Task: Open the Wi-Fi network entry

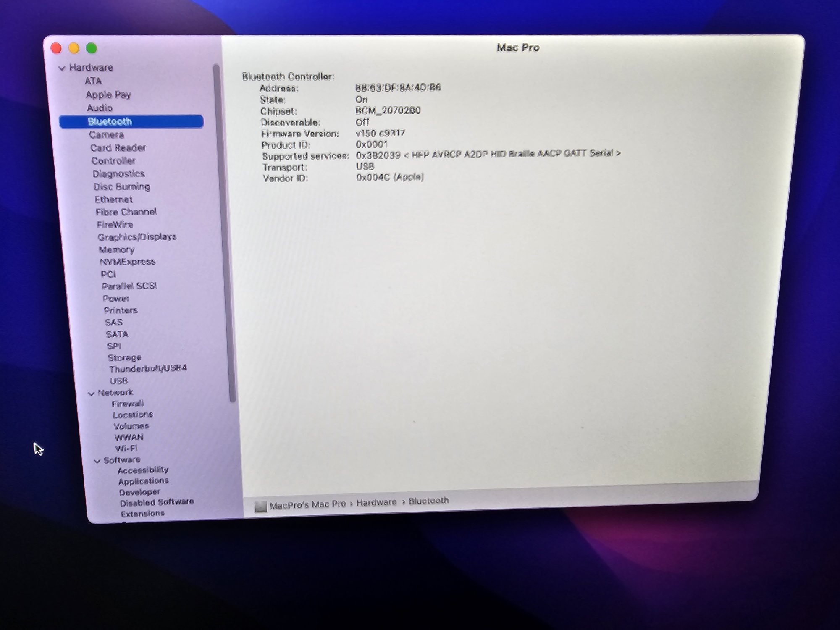Action: (x=126, y=449)
